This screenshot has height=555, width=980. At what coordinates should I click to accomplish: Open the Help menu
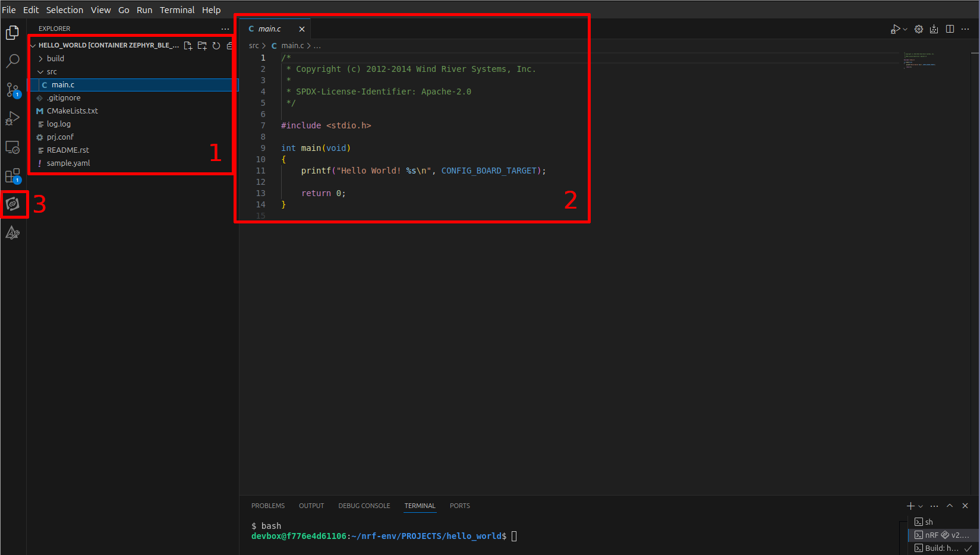point(211,10)
